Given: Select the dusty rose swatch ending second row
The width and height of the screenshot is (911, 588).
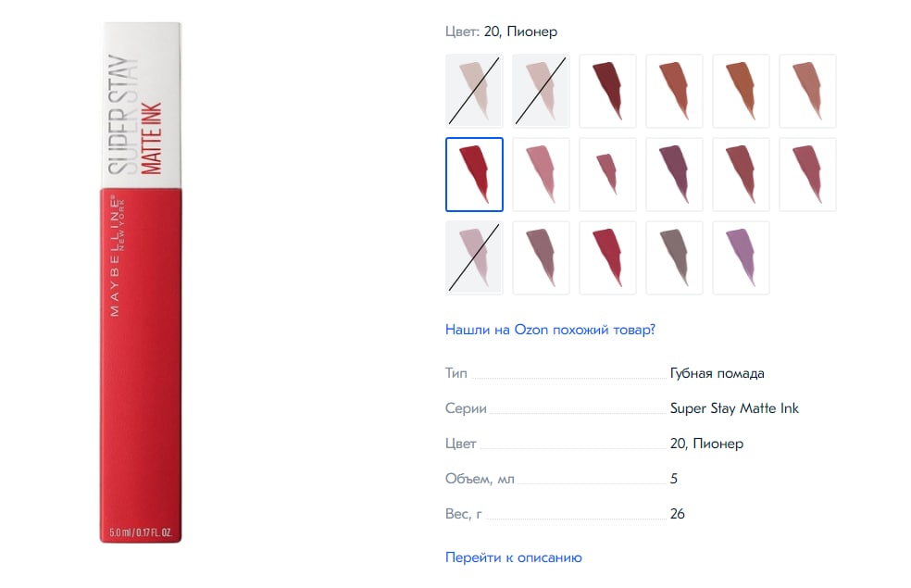Looking at the screenshot, I should tap(807, 174).
